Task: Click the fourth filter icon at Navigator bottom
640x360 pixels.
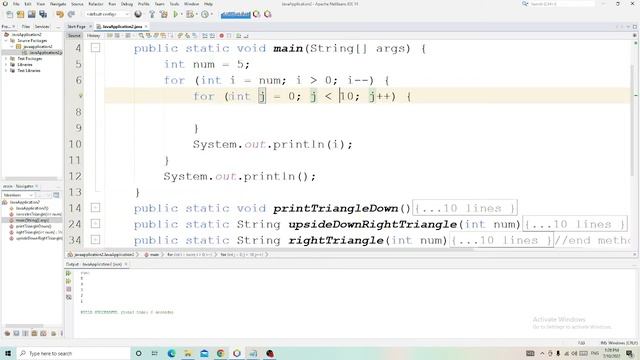Action: point(34,333)
